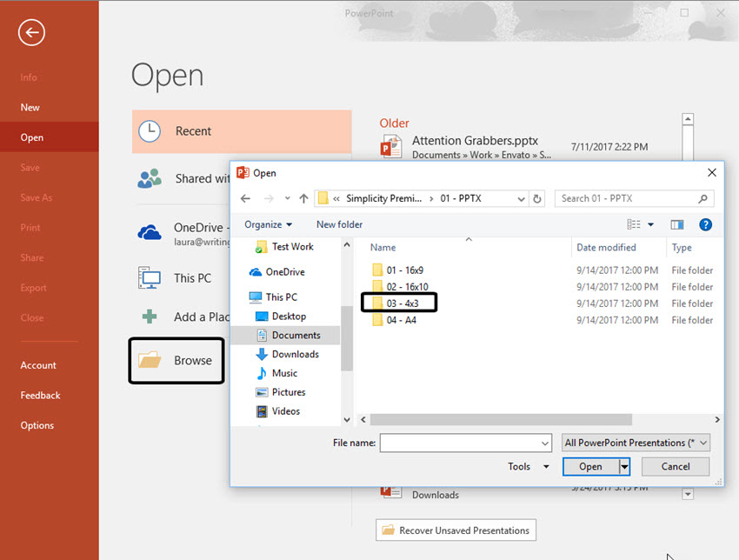This screenshot has height=560, width=739.
Task: Click the back arrow at the top left
Action: coord(31,32)
